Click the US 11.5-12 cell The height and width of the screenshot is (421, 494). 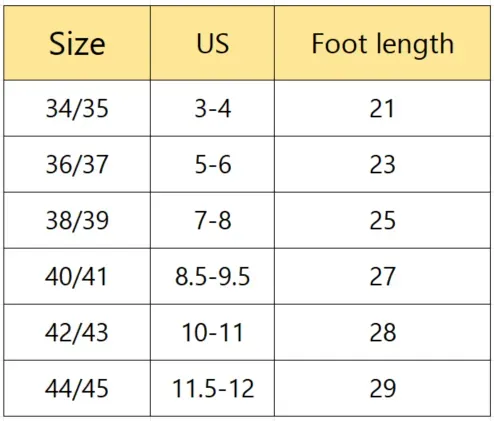pyautogui.click(x=213, y=388)
